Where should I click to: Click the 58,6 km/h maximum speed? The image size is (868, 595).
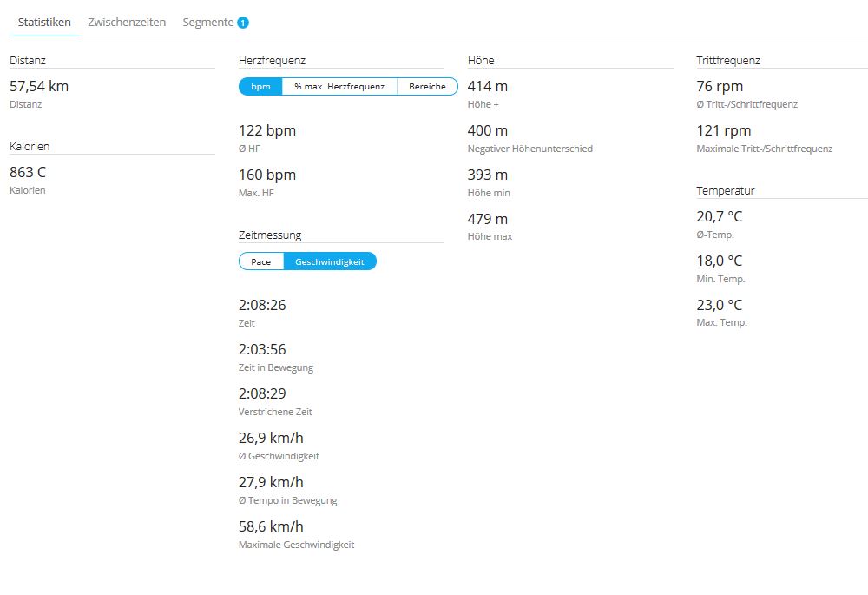271,527
